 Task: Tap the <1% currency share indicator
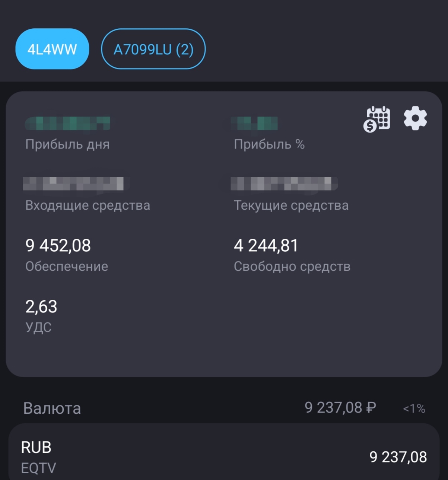coord(414,409)
